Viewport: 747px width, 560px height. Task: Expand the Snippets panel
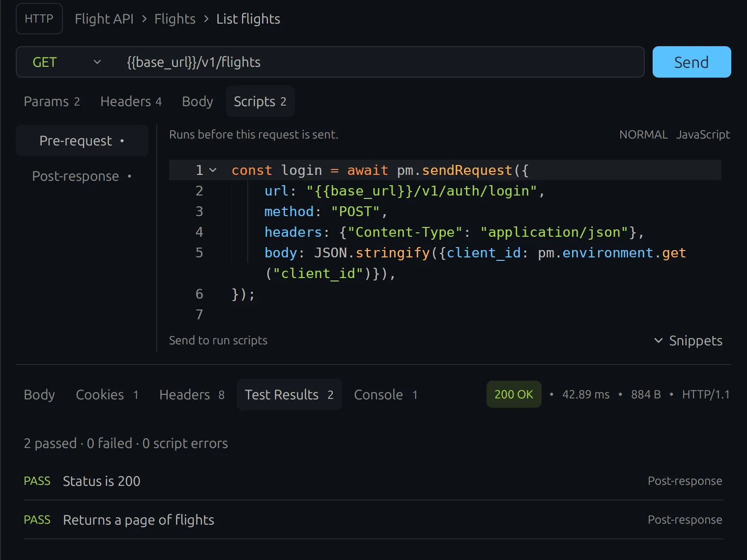coord(688,340)
